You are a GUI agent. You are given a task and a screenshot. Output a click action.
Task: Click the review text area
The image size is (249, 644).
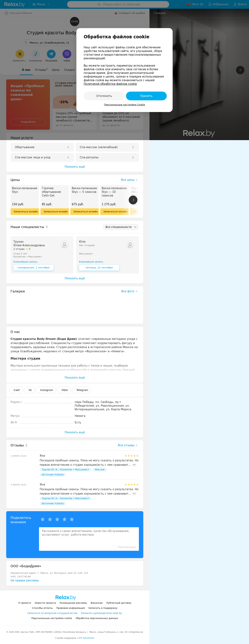coord(89,539)
